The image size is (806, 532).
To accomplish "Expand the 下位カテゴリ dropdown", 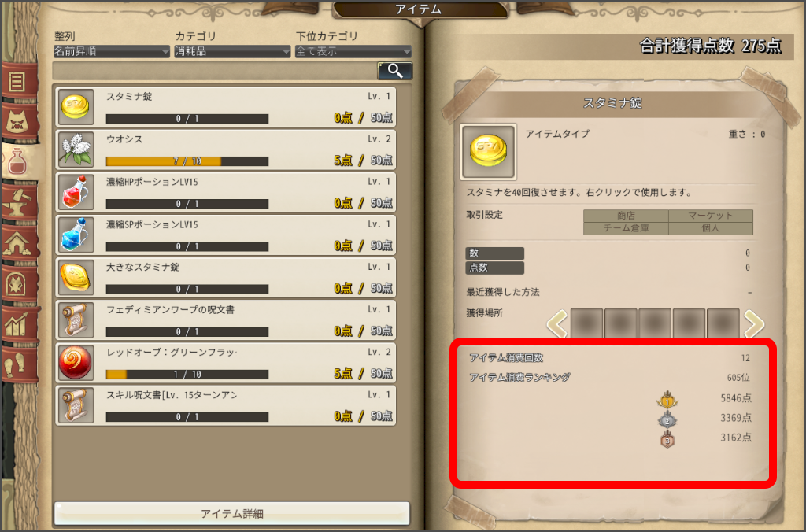I will click(353, 51).
